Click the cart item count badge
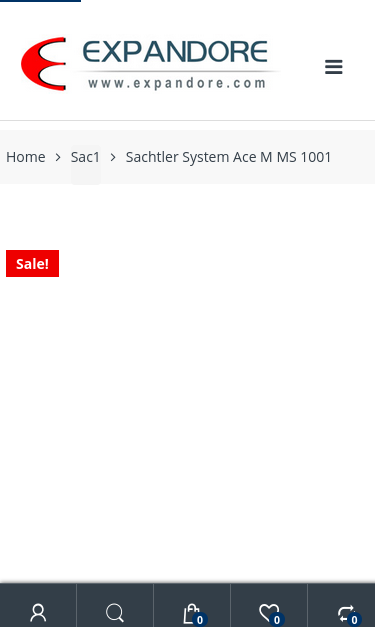 click(200, 620)
